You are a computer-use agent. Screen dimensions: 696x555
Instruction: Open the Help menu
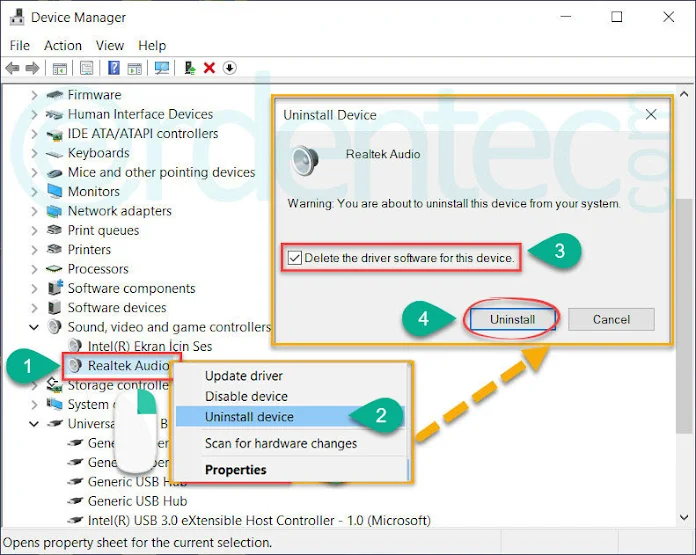152,45
